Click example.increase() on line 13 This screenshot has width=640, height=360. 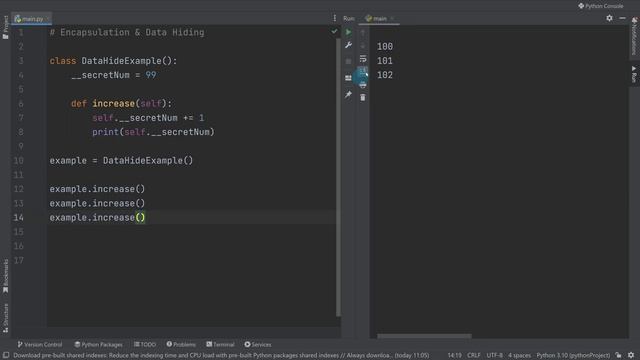[x=97, y=203]
